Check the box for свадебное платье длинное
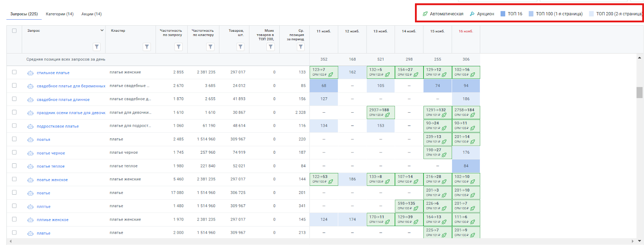Viewport: 644px width, 245px height. click(14, 99)
